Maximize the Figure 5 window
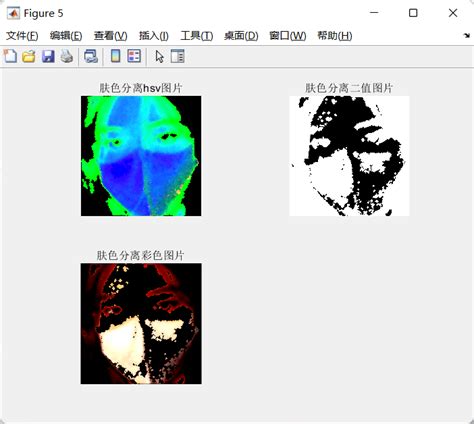 pos(413,13)
